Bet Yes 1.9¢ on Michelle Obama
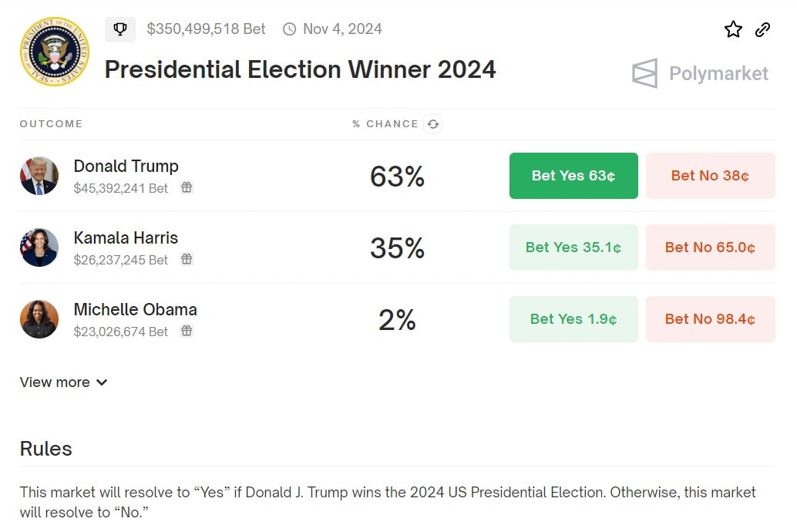The image size is (797, 532). [x=573, y=319]
